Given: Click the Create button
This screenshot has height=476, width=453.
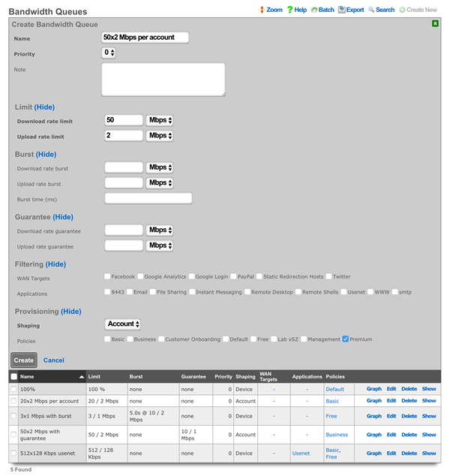Looking at the screenshot, I should click(x=24, y=360).
